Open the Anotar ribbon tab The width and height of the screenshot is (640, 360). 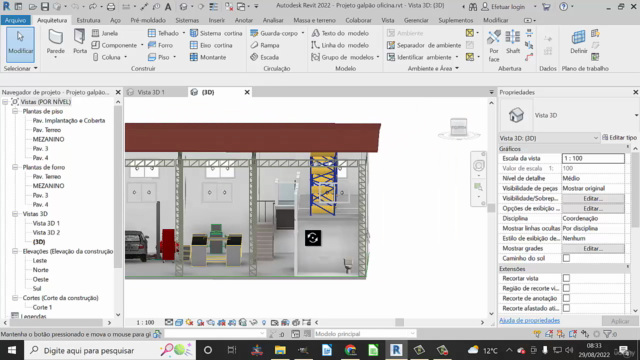(x=244, y=20)
